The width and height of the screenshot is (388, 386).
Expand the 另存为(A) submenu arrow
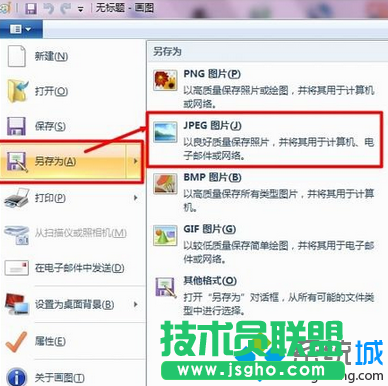tap(135, 161)
